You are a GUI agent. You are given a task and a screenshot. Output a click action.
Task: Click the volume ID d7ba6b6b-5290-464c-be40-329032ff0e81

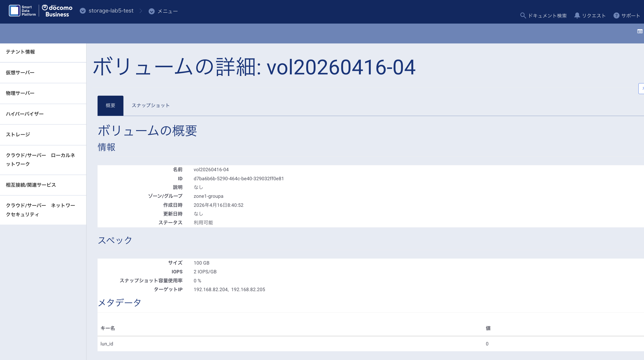(x=239, y=179)
